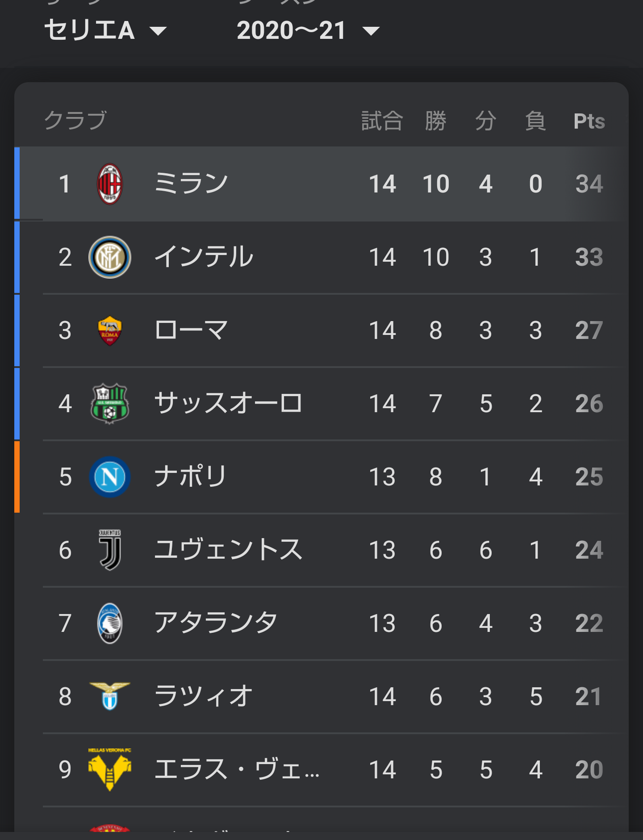Image resolution: width=643 pixels, height=840 pixels.
Task: Open the セリエA league dropdown
Action: click(105, 30)
